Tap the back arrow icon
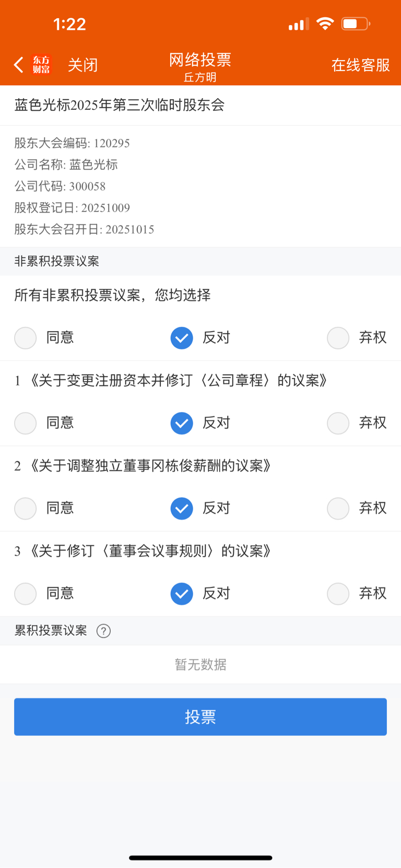Screen dimensions: 401x868 pyautogui.click(x=19, y=65)
